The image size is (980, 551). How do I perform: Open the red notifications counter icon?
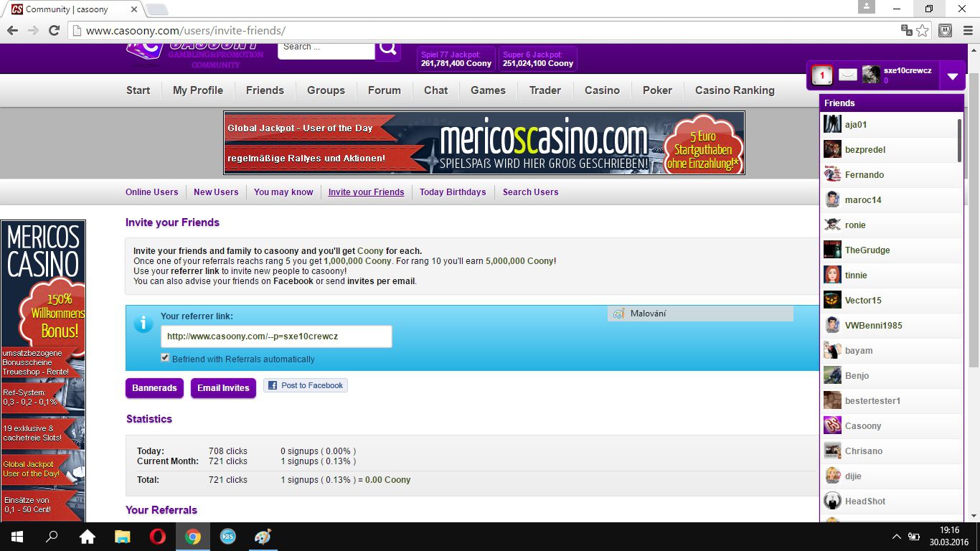(822, 75)
